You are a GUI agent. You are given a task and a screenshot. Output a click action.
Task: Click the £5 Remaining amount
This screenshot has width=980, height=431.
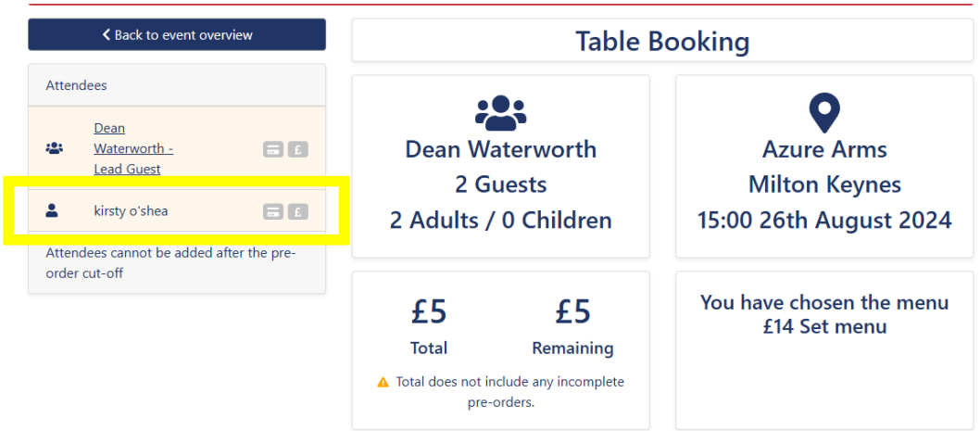(x=572, y=312)
